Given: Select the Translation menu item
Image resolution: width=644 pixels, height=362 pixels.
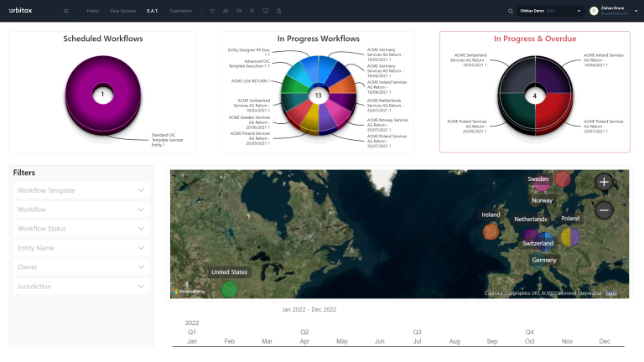Looking at the screenshot, I should 180,11.
